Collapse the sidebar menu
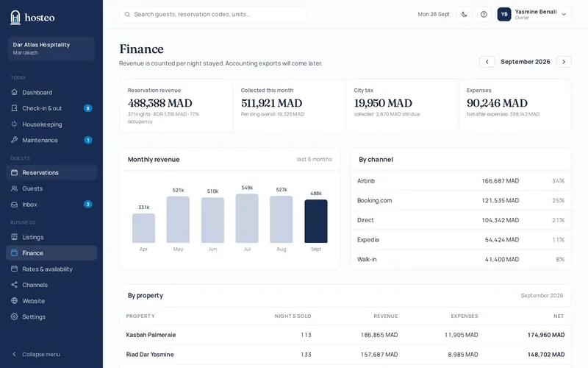This screenshot has width=588, height=368. coord(36,354)
